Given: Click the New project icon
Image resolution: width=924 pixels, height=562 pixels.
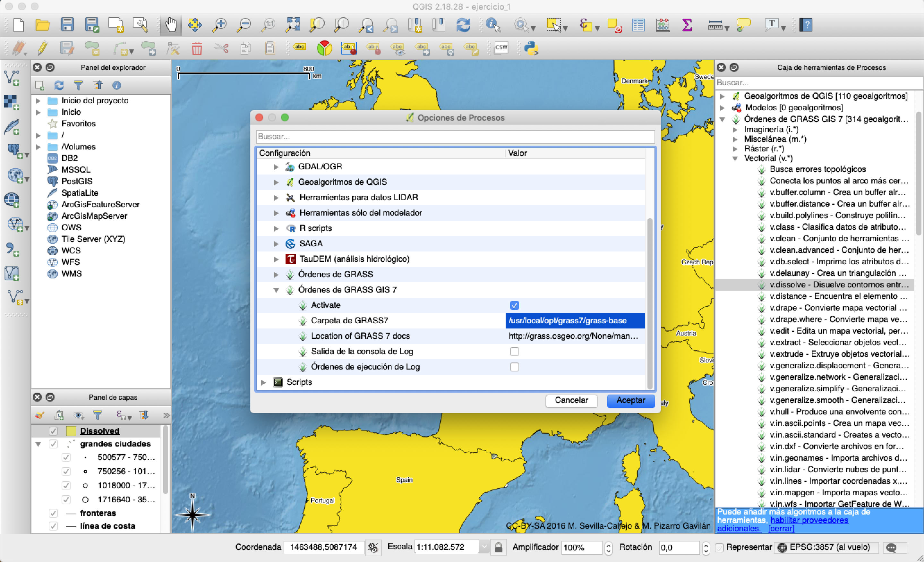Looking at the screenshot, I should [x=18, y=25].
